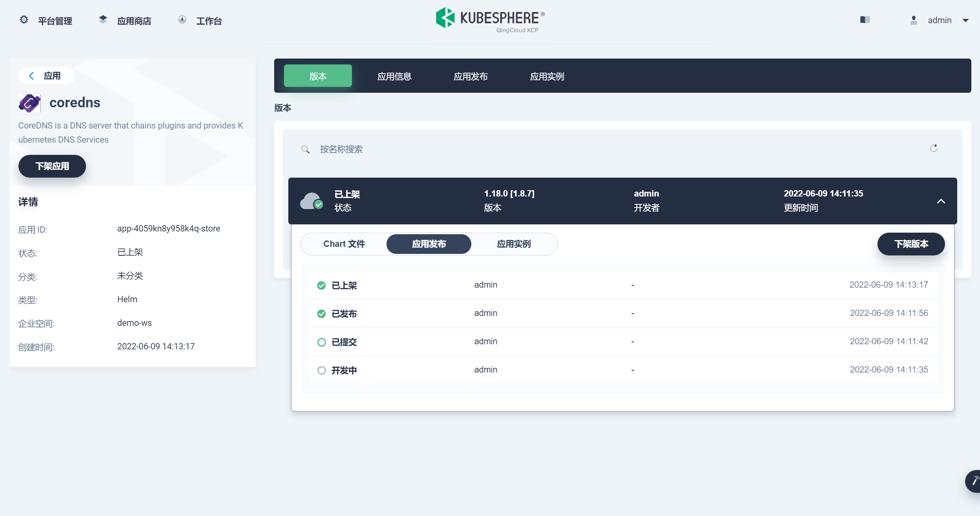The image size is (980, 516).
Task: Click the search magnifier icon
Action: 305,149
